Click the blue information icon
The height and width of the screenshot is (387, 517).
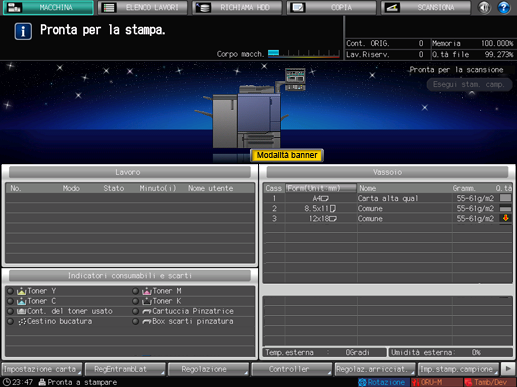point(23,31)
